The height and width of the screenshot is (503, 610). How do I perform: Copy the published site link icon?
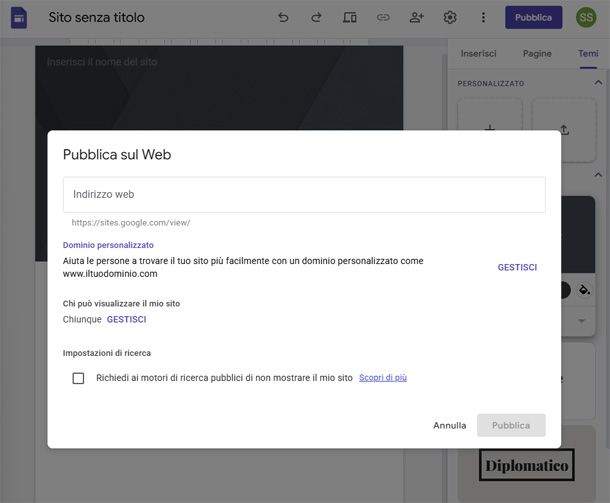pos(383,18)
